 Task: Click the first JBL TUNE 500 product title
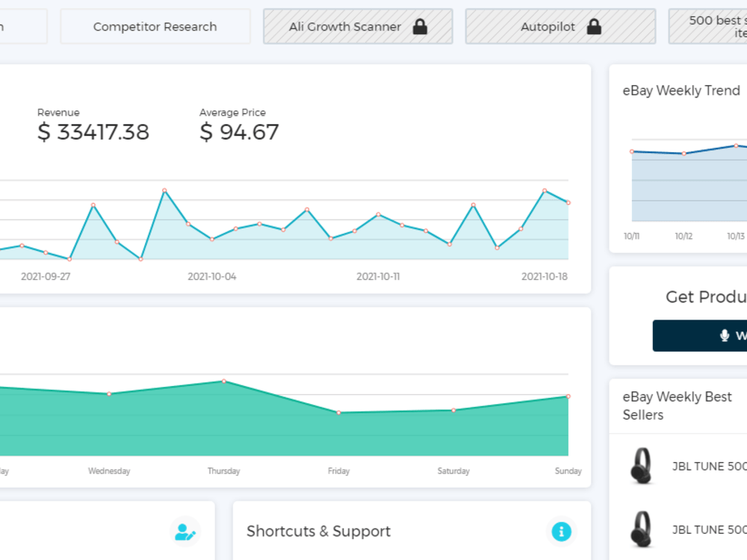[710, 466]
